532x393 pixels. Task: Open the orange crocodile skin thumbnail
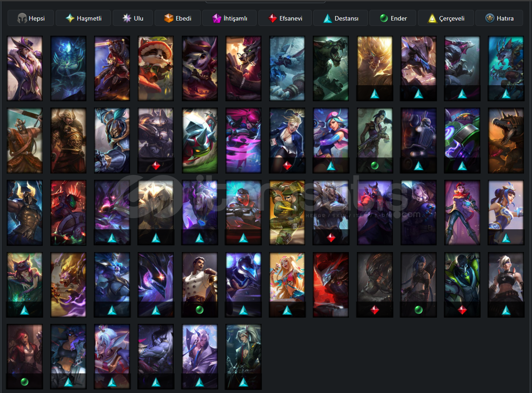pyautogui.click(x=506, y=141)
